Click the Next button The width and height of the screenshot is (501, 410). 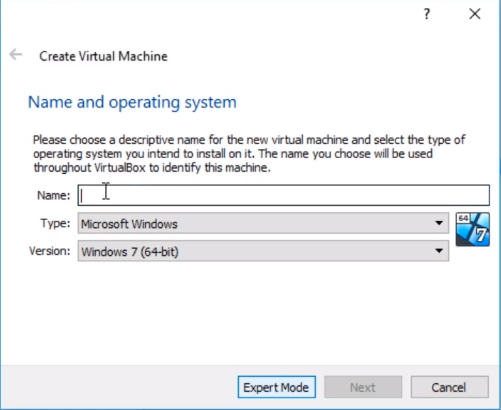click(363, 387)
